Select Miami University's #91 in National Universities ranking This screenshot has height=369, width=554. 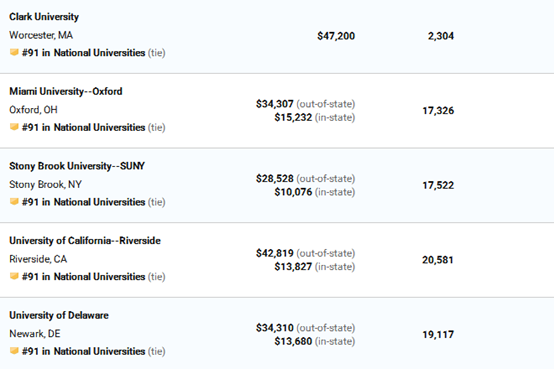[83, 127]
